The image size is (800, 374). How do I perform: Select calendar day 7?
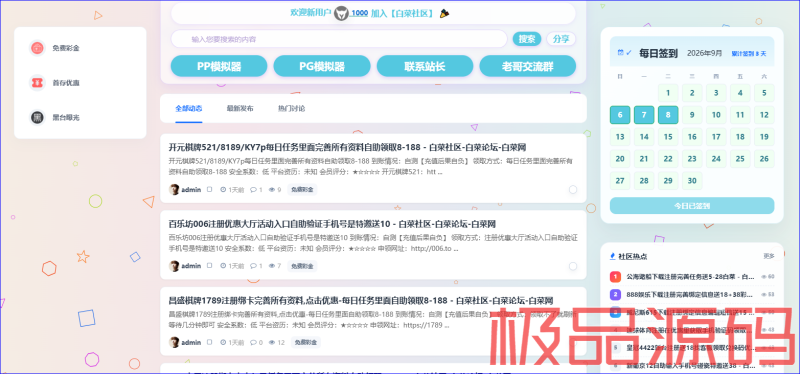tap(644, 115)
